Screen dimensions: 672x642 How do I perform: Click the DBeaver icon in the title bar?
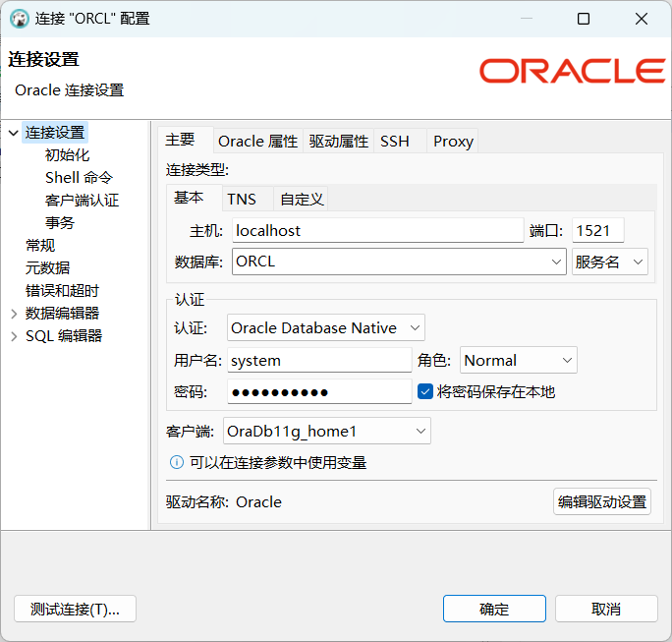tap(20, 19)
